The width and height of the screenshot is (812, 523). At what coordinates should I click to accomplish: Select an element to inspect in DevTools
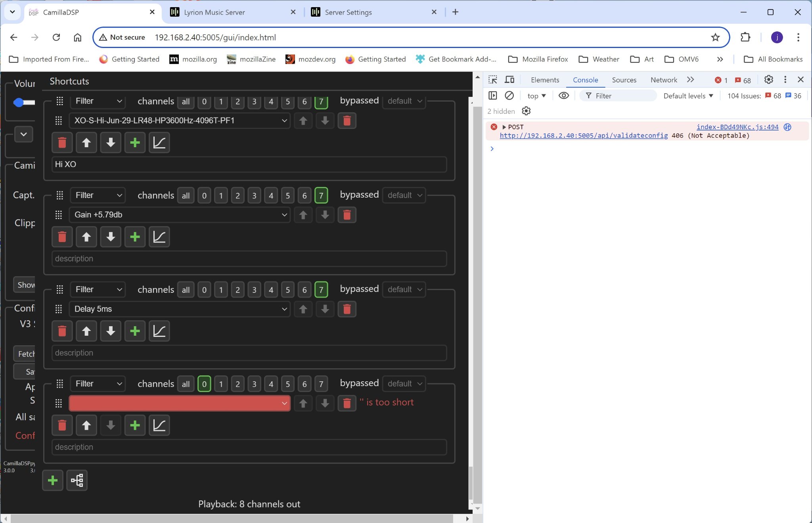(493, 80)
